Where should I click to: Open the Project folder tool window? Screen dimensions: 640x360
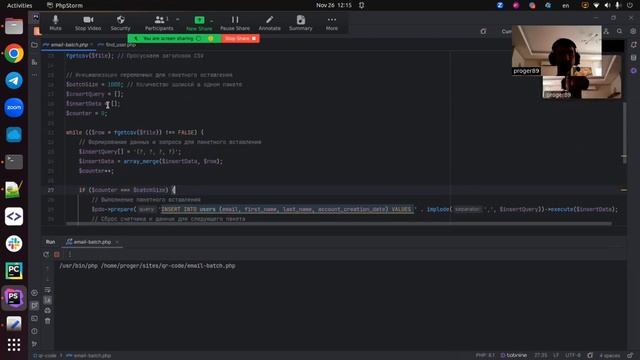click(x=34, y=44)
